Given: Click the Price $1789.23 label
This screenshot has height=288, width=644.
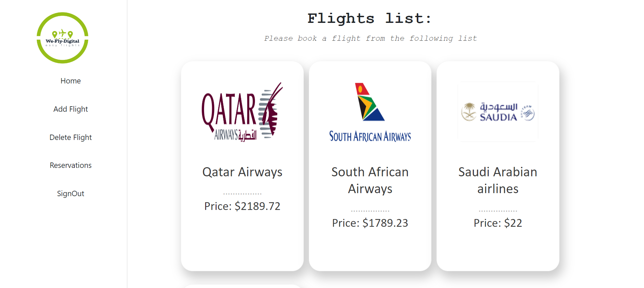Looking at the screenshot, I should 370,223.
